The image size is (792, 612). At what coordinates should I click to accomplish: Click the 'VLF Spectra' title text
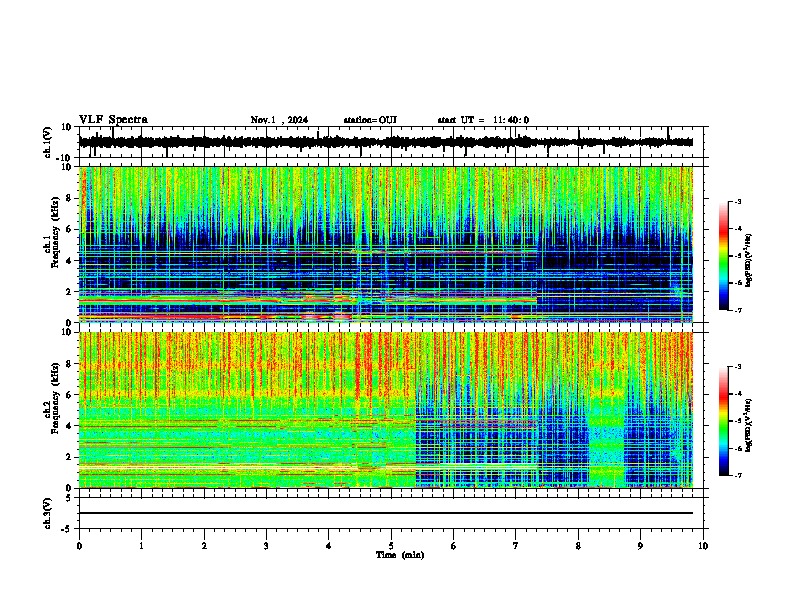[114, 120]
